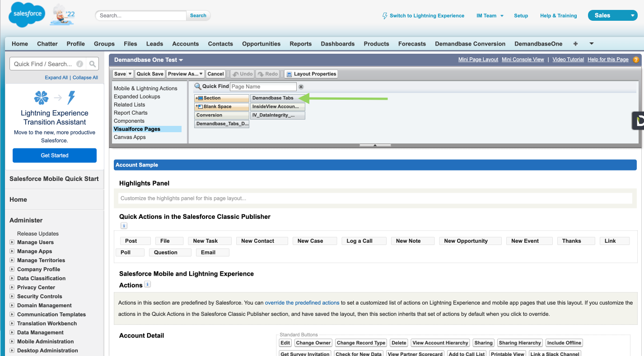The width and height of the screenshot is (644, 356).
Task: Open the Mini Page Layout link
Action: click(478, 60)
